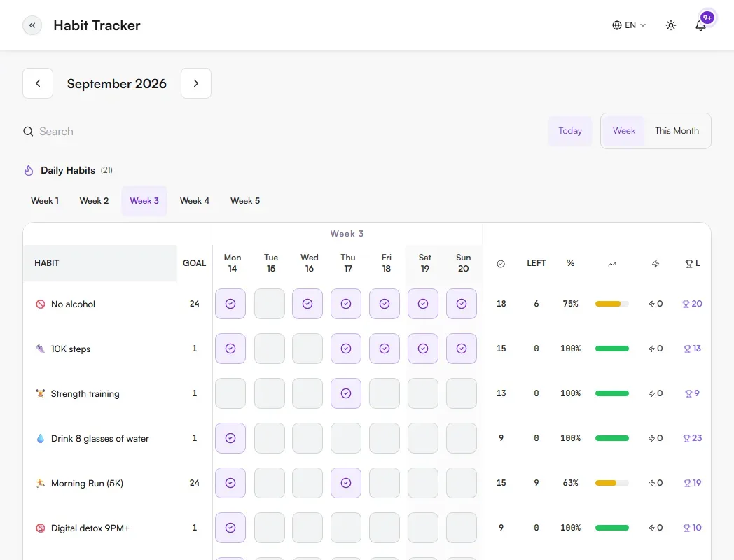
Task: Switch to Week 2 tab
Action: coord(94,201)
